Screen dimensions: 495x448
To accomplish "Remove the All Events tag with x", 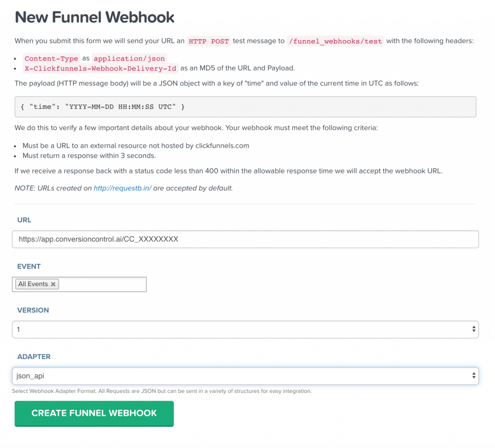I will coord(53,284).
